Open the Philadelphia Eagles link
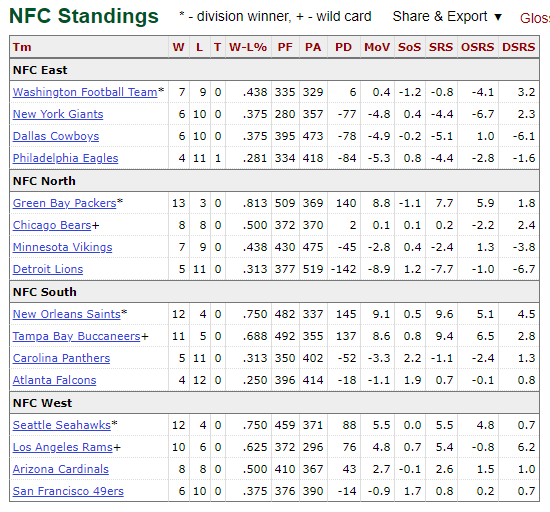 [x=65, y=158]
